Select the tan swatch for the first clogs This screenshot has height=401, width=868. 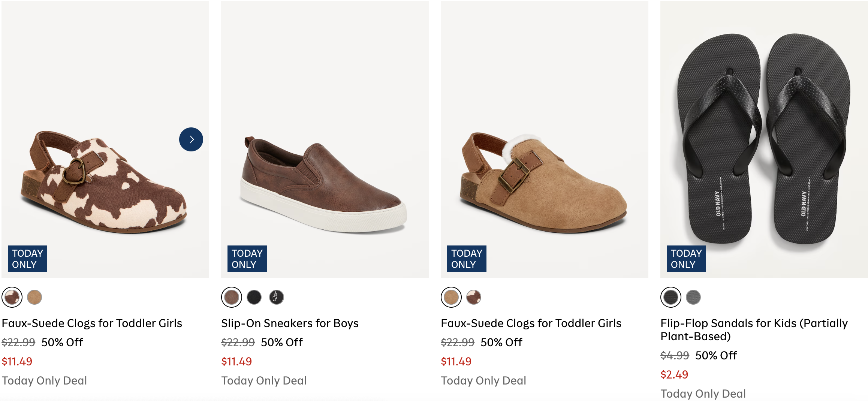pyautogui.click(x=34, y=297)
